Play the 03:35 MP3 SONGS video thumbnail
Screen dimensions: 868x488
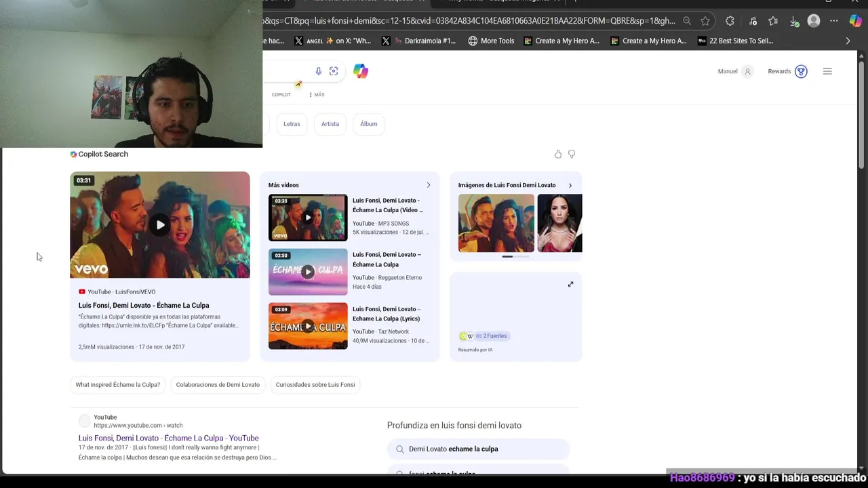(x=308, y=218)
